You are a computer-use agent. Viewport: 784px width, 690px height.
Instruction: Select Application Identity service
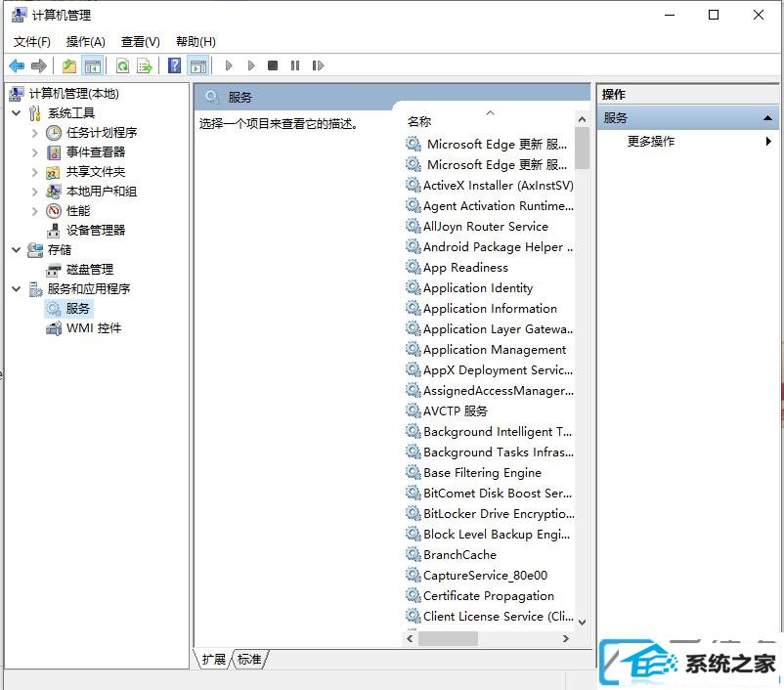point(478,288)
